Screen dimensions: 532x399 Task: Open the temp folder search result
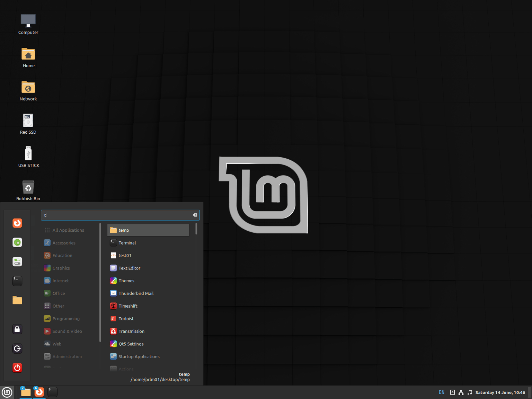tap(148, 230)
